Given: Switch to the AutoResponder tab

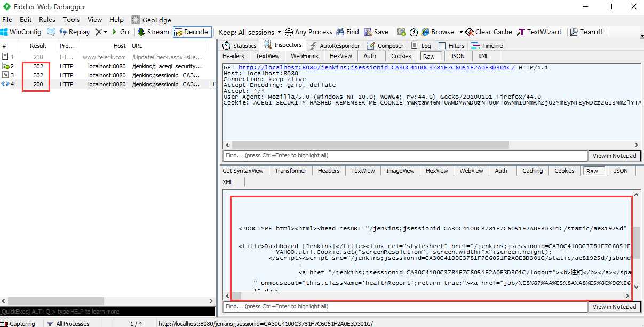Looking at the screenshot, I should [x=335, y=46].
